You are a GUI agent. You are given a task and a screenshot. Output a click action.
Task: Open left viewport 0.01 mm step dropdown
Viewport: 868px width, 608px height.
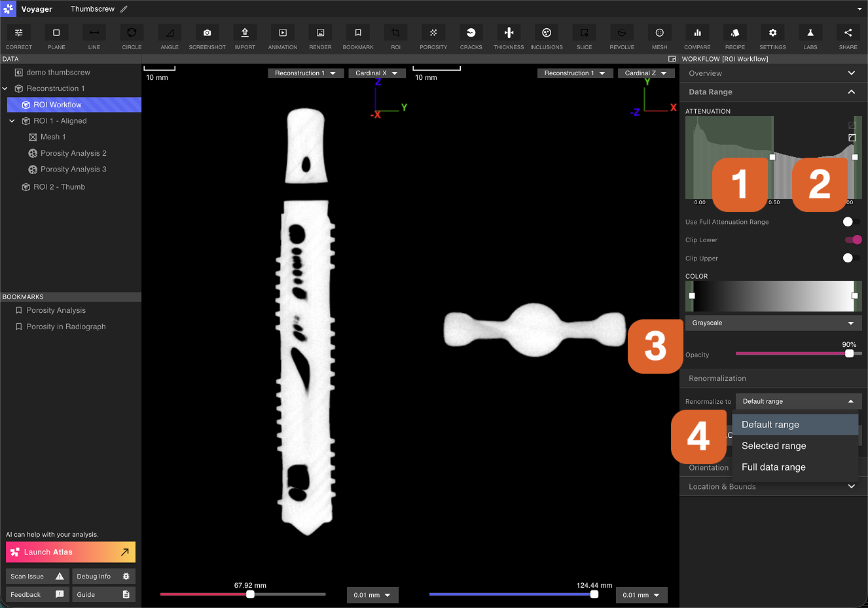[372, 595]
